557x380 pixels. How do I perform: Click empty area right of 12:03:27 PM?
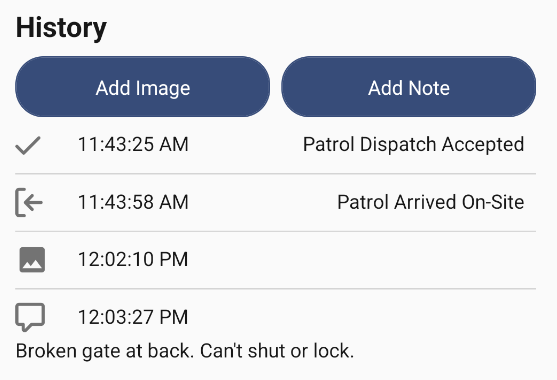362,317
